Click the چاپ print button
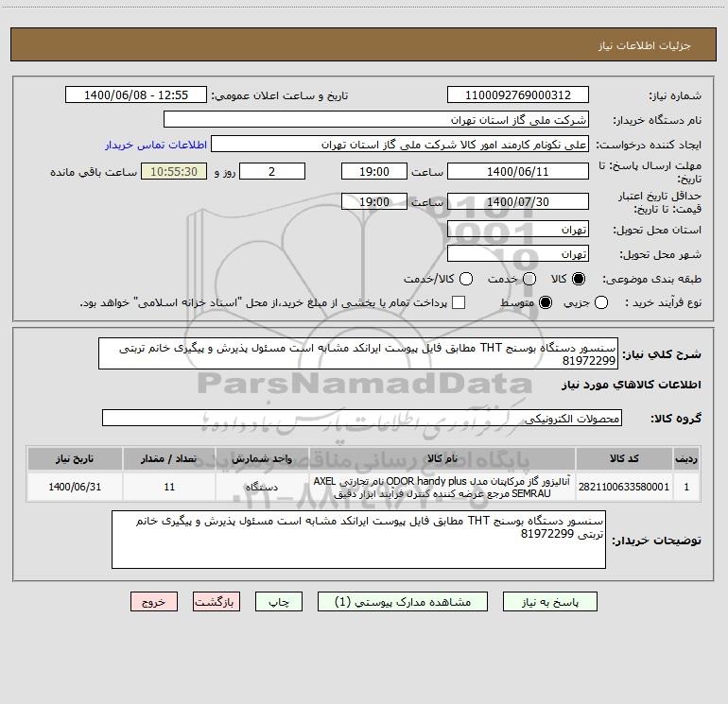This screenshot has width=728, height=704. click(279, 602)
